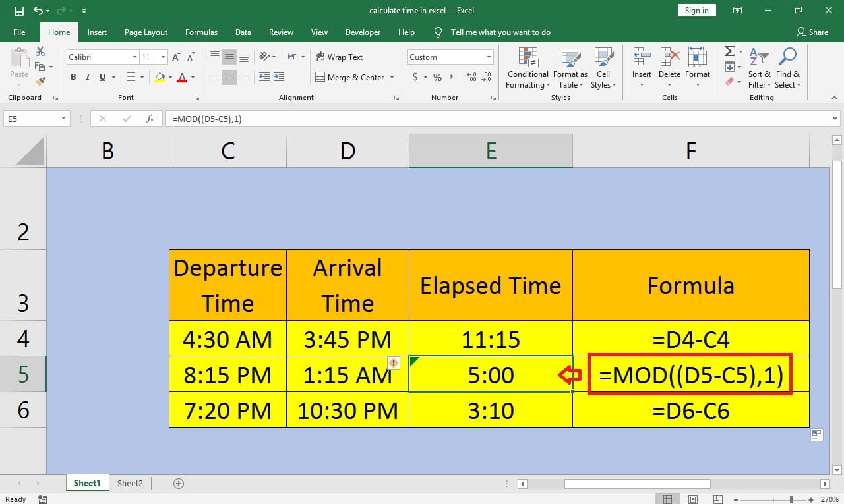Toggle Underline formatting

click(x=102, y=77)
